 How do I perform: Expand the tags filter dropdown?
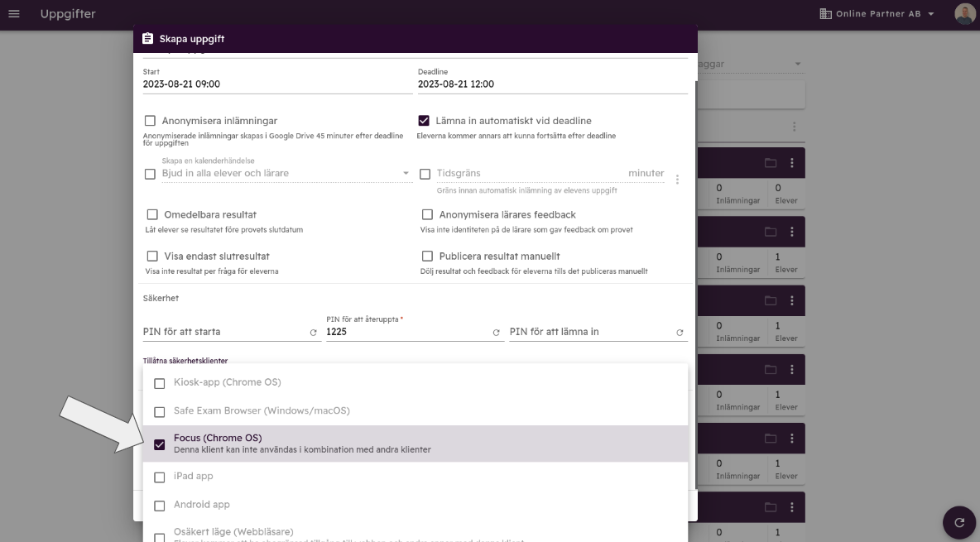tap(797, 64)
